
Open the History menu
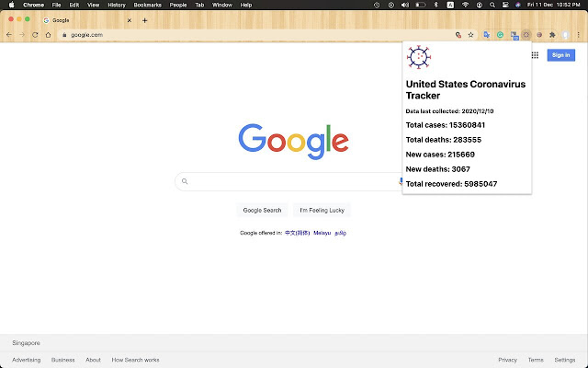click(x=117, y=5)
